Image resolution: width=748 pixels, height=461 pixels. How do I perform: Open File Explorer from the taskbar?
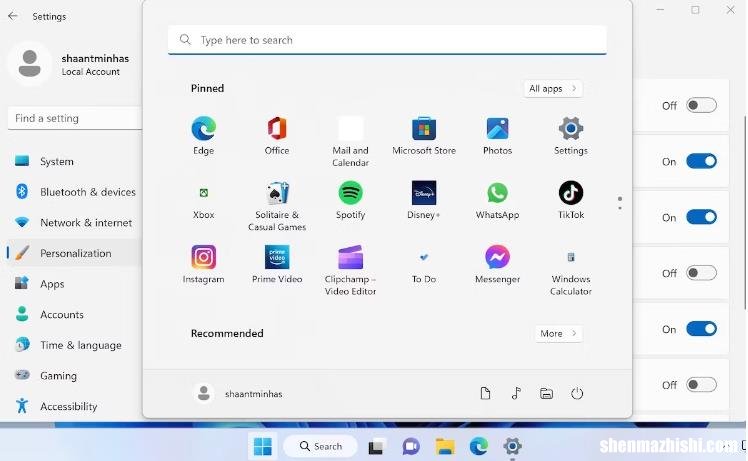(x=445, y=446)
